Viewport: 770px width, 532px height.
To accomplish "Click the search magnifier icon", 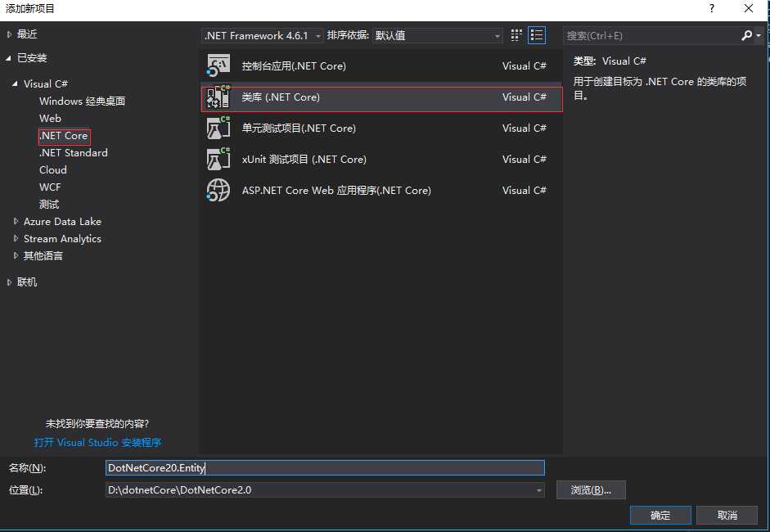I will [747, 35].
